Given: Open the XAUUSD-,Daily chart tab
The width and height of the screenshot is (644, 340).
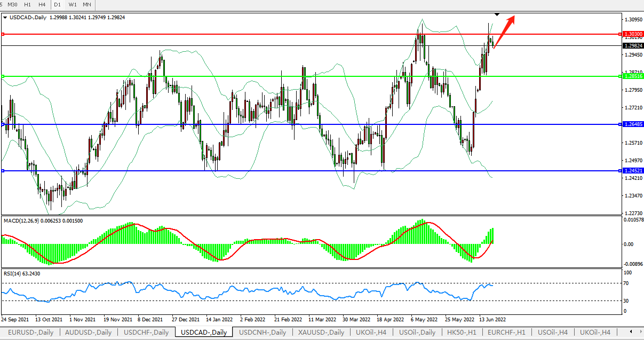Looking at the screenshot, I should pyautogui.click(x=321, y=332).
